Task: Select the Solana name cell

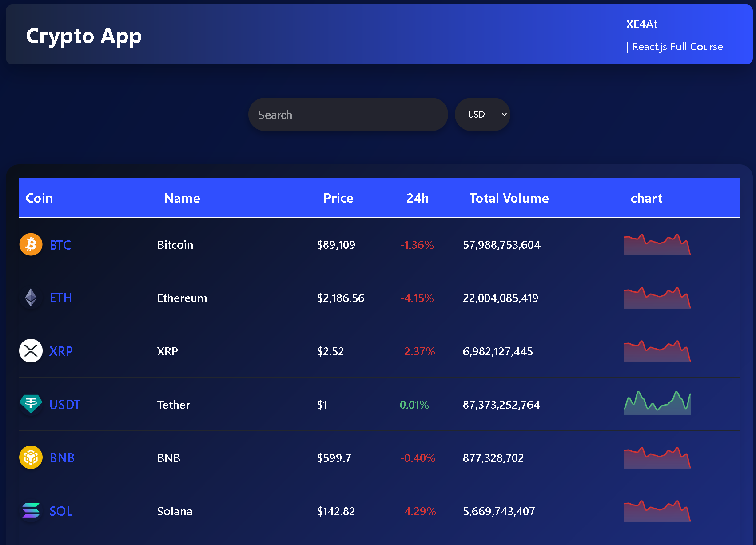Action: click(175, 511)
